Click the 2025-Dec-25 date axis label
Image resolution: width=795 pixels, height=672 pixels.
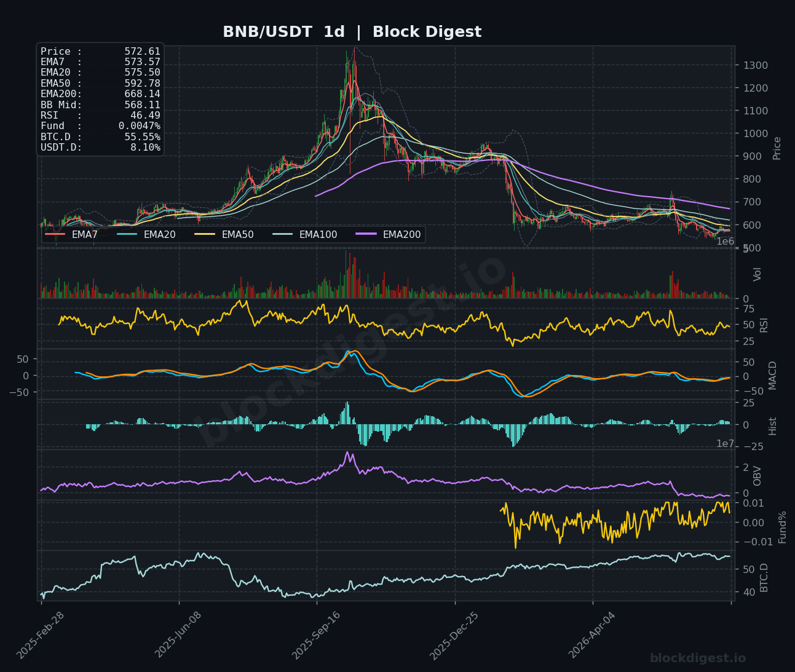coord(454,636)
